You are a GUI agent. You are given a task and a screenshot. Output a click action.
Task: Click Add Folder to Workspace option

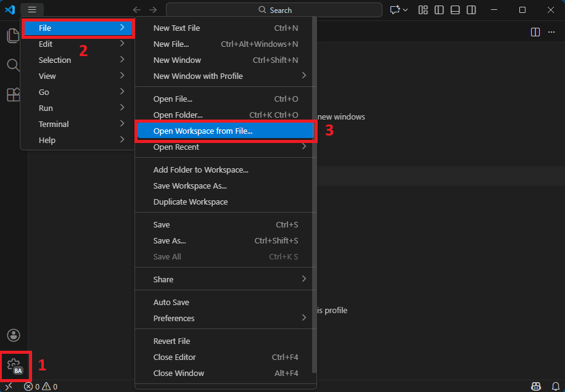(200, 170)
